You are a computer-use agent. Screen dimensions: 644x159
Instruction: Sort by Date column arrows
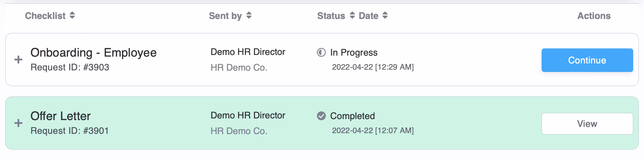(385, 15)
